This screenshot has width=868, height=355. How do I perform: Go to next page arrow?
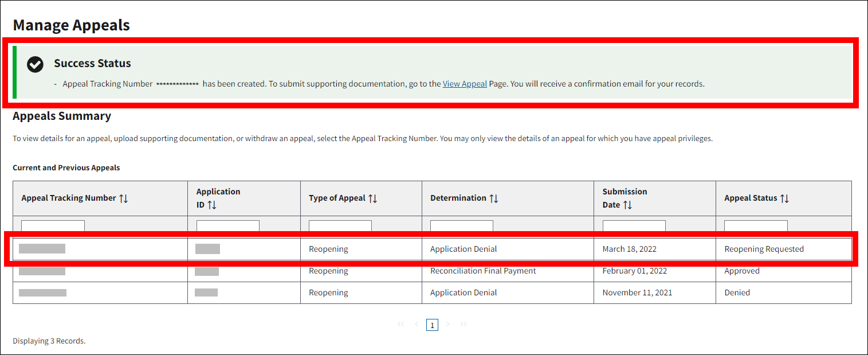tap(448, 325)
